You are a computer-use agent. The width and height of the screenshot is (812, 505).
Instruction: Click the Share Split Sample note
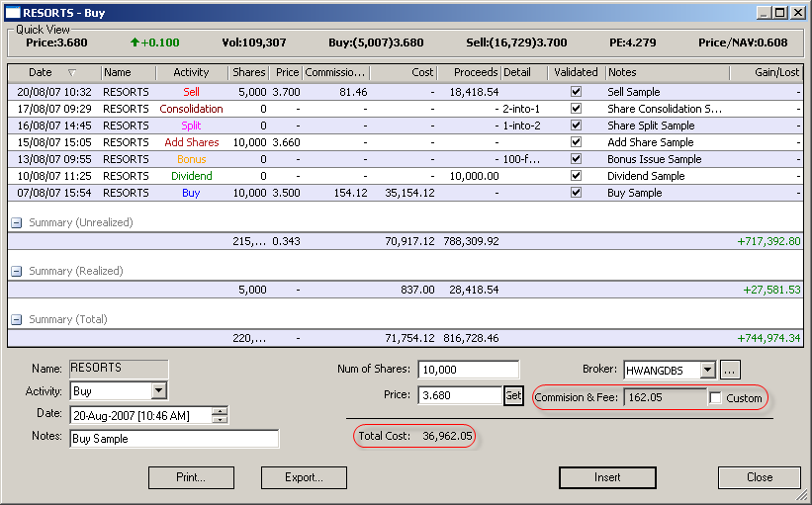pyautogui.click(x=651, y=126)
